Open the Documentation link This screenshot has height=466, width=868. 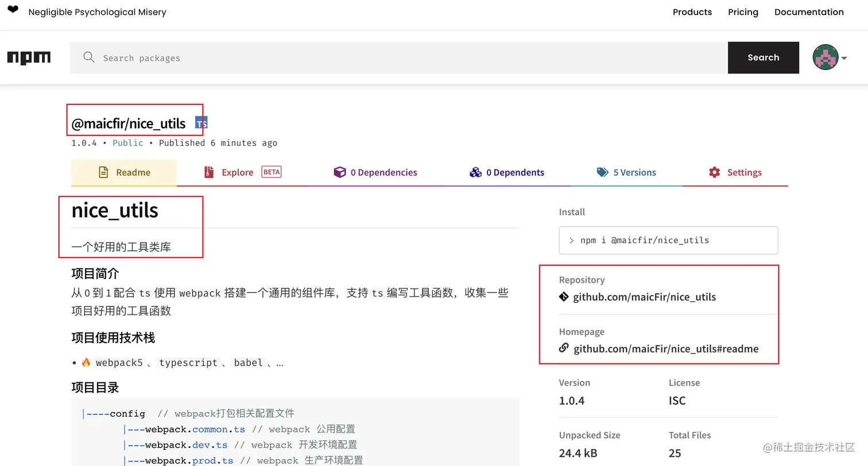point(809,12)
